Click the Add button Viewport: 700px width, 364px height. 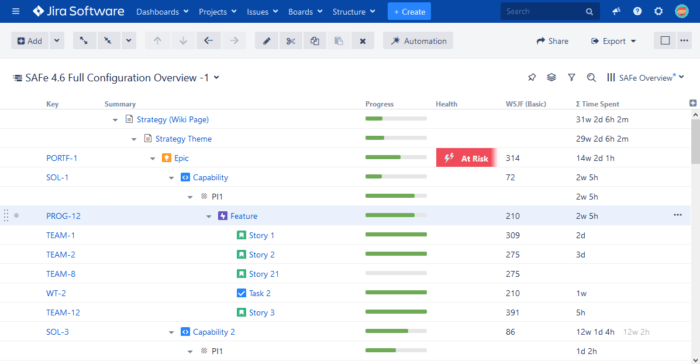pos(30,41)
